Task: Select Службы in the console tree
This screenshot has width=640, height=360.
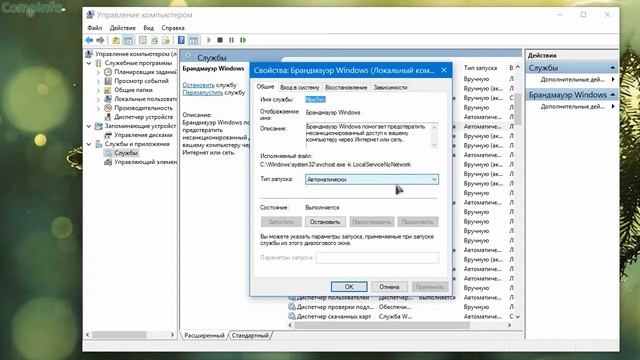Action: [x=126, y=153]
